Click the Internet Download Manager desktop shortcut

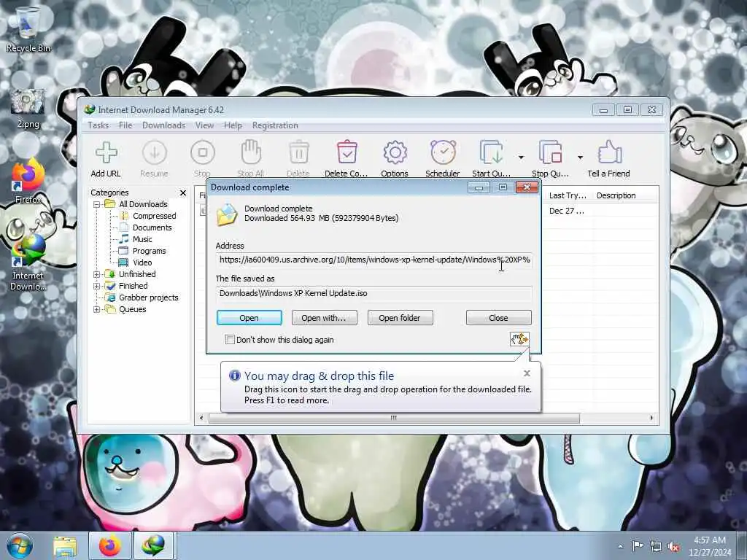point(28,262)
